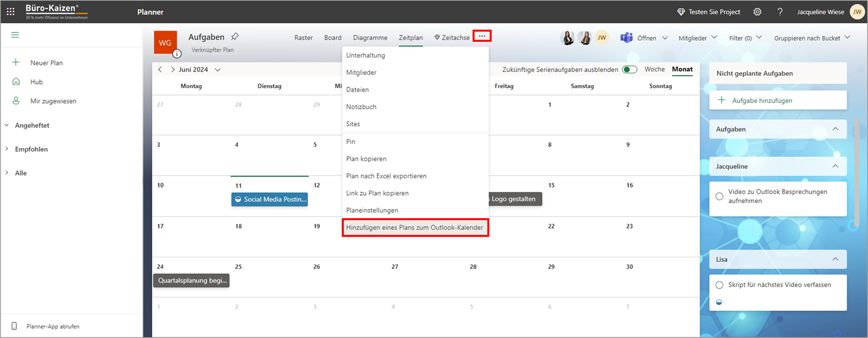This screenshot has width=868, height=338.
Task: Click the plan info icon below WG
Action: pyautogui.click(x=177, y=54)
